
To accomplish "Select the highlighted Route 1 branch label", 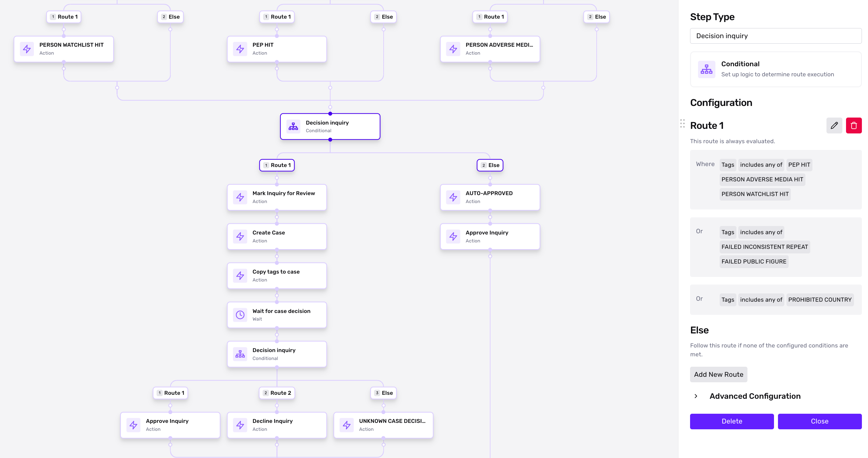I will pyautogui.click(x=277, y=165).
